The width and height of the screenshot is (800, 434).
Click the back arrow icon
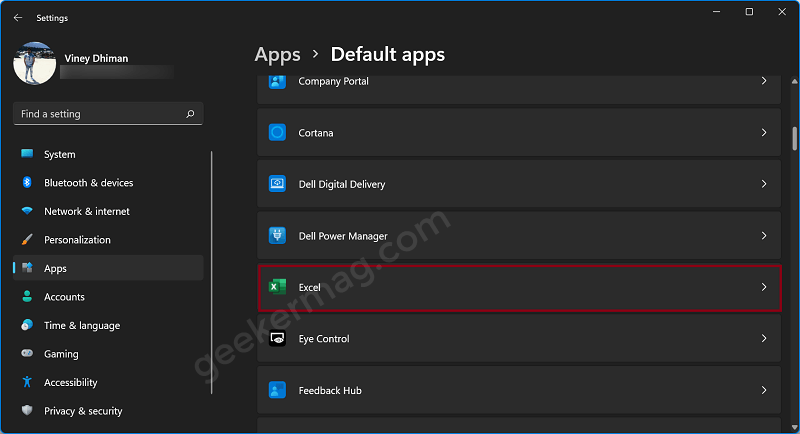(x=18, y=18)
